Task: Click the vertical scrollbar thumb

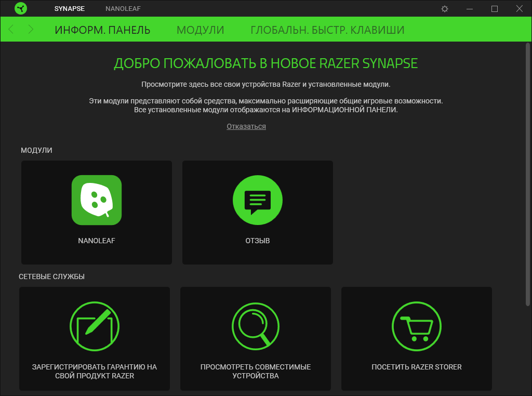Action: point(528,175)
